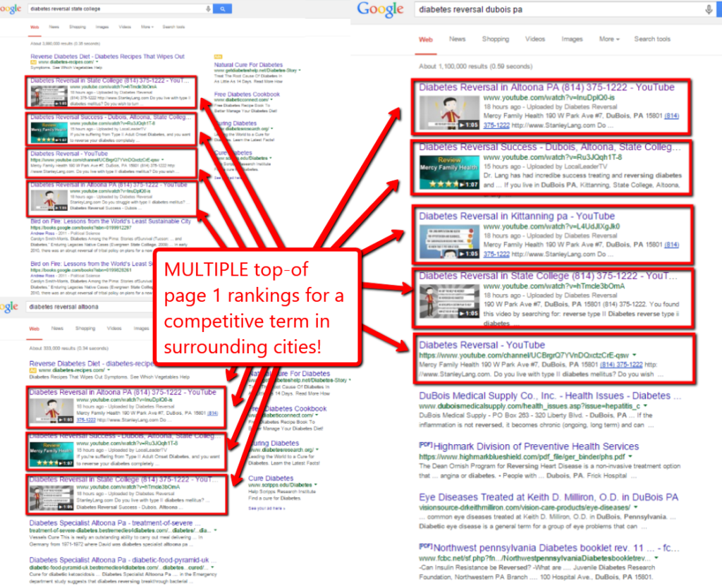Screen dimensions: 722x588
Task: Click microphone icon in 'state college' search box
Action: (x=208, y=8)
